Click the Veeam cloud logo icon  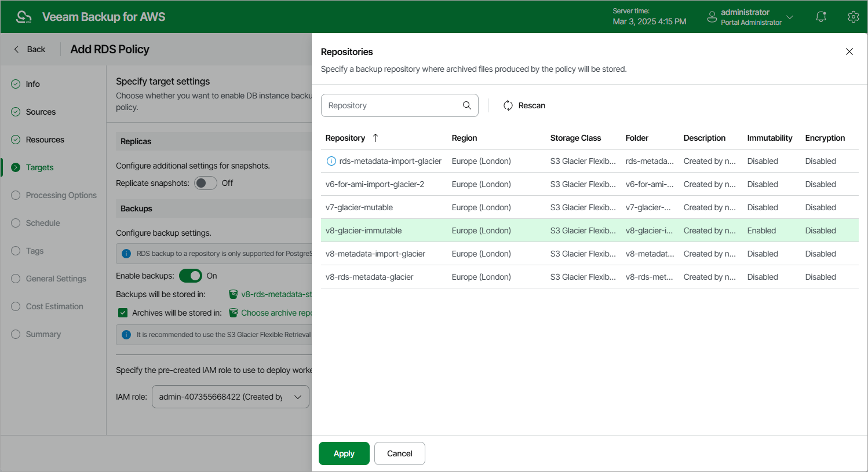pyautogui.click(x=24, y=17)
